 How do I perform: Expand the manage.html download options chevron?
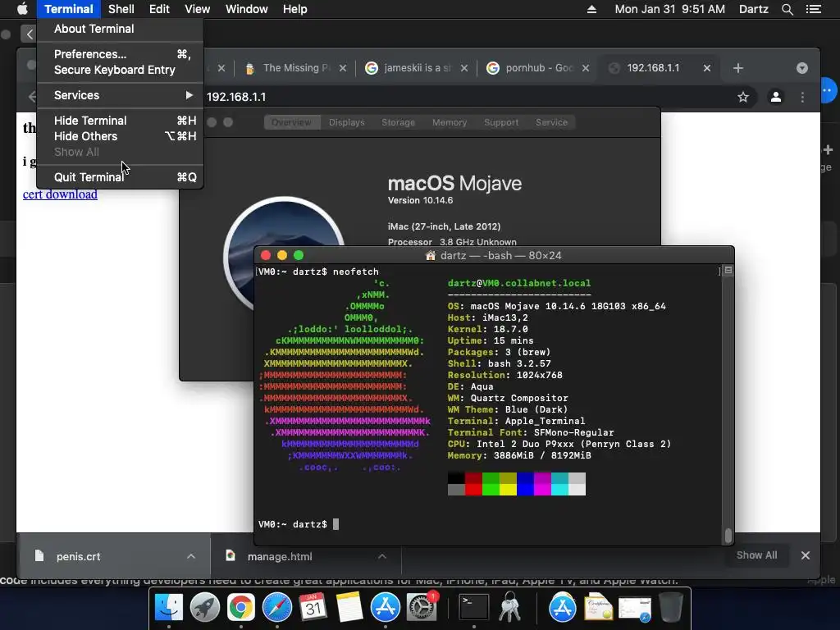pos(382,557)
